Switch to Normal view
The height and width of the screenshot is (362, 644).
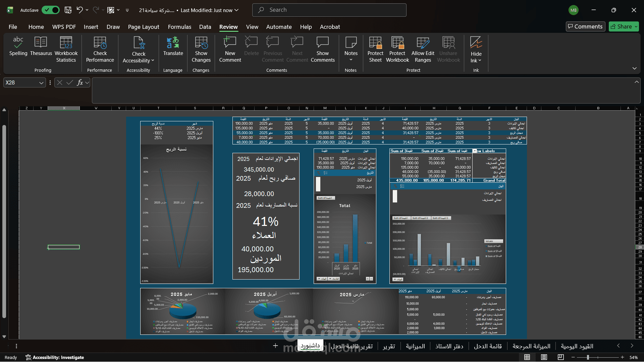coord(527,357)
